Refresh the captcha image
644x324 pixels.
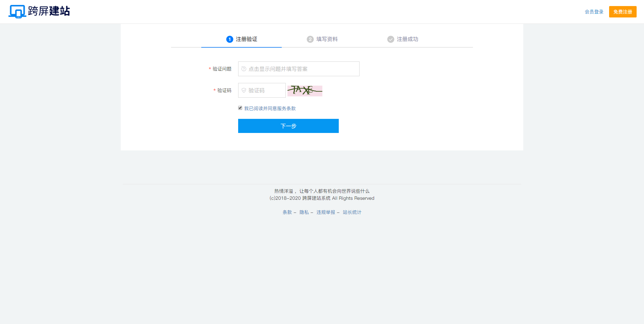coord(305,91)
